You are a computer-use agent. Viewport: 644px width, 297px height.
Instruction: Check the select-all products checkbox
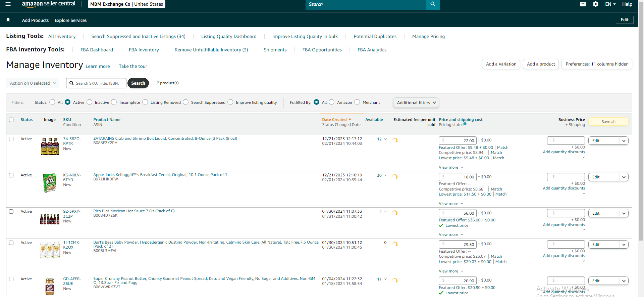(x=11, y=120)
